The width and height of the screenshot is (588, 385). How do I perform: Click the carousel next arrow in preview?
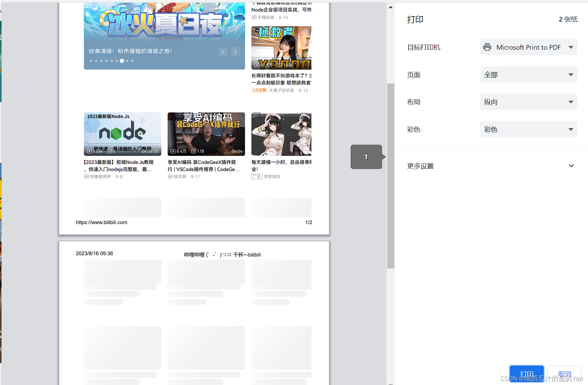(x=236, y=51)
